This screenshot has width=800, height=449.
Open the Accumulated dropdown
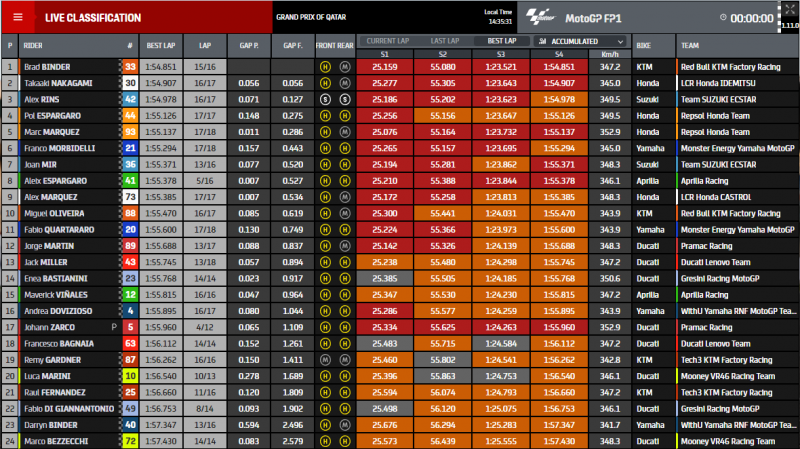[581, 41]
